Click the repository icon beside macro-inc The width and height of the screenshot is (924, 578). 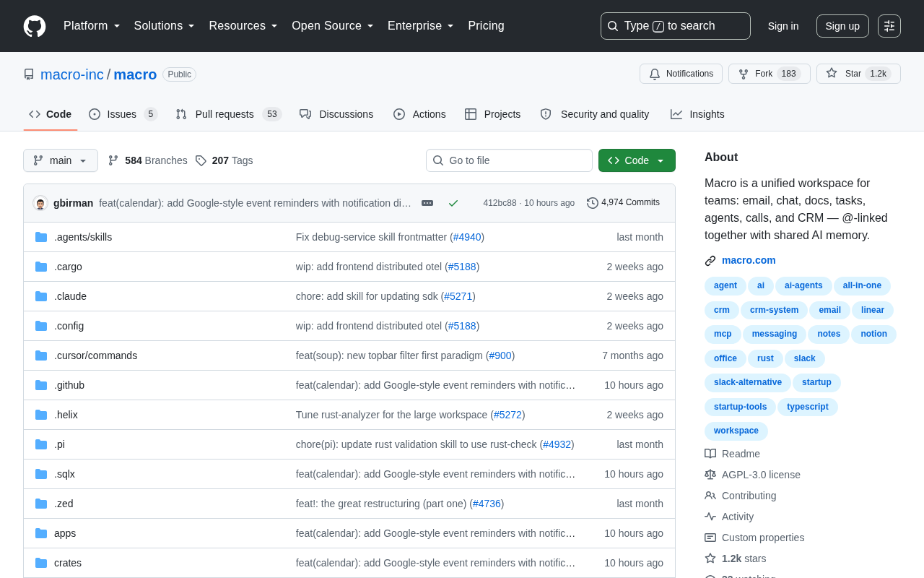(x=29, y=74)
